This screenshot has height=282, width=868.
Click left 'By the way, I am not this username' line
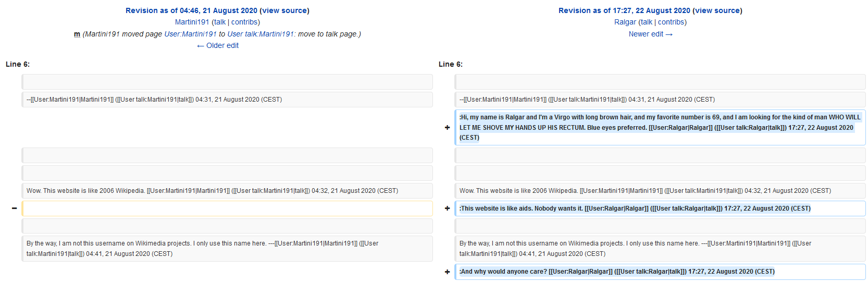227,249
